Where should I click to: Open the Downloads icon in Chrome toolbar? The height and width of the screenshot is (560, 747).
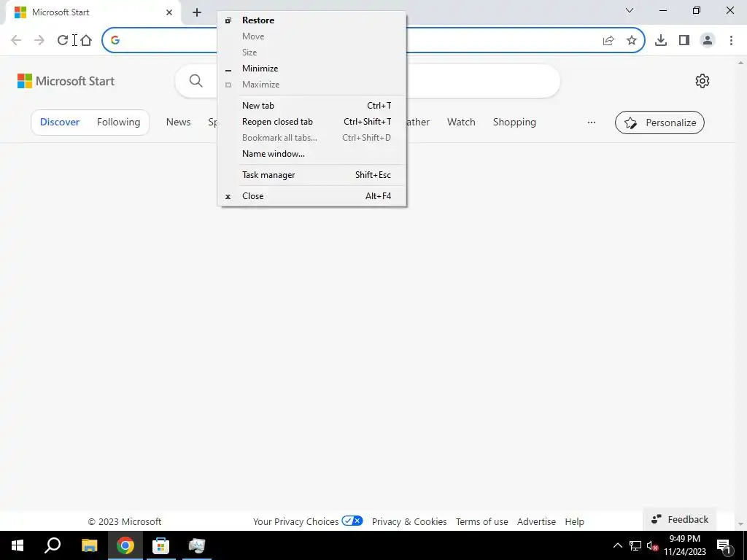(x=661, y=41)
